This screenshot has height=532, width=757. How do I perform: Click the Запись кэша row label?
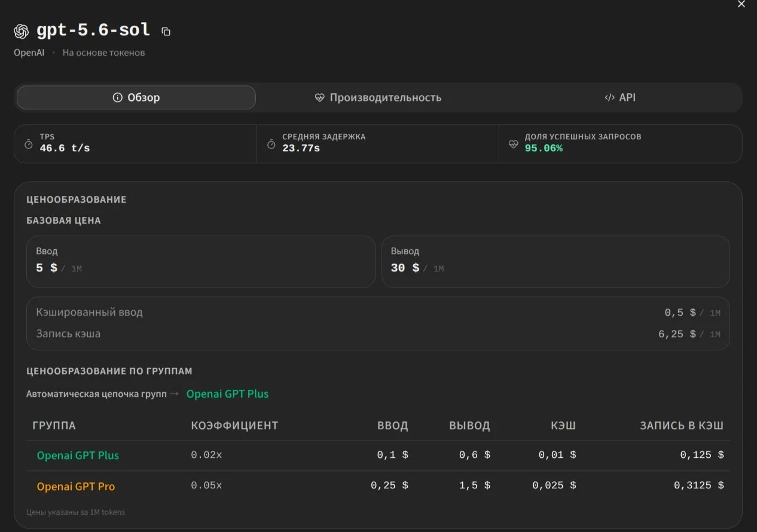[68, 334]
